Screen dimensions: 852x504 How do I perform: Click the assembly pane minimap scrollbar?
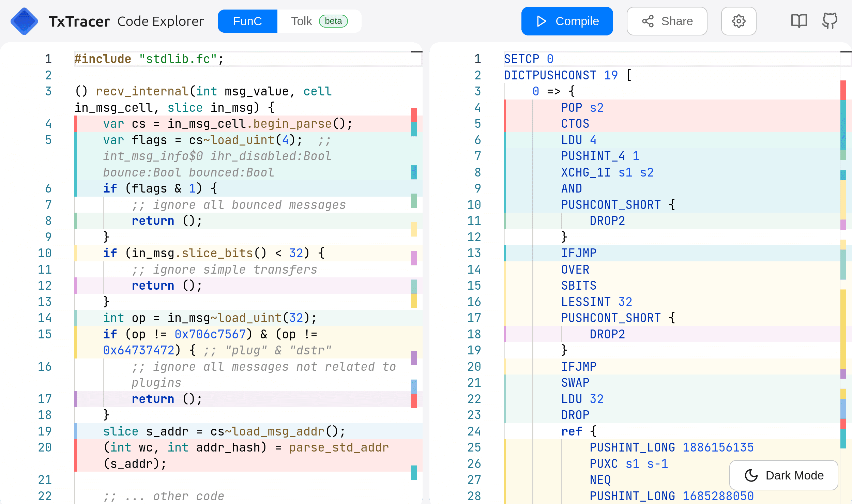[846, 277]
